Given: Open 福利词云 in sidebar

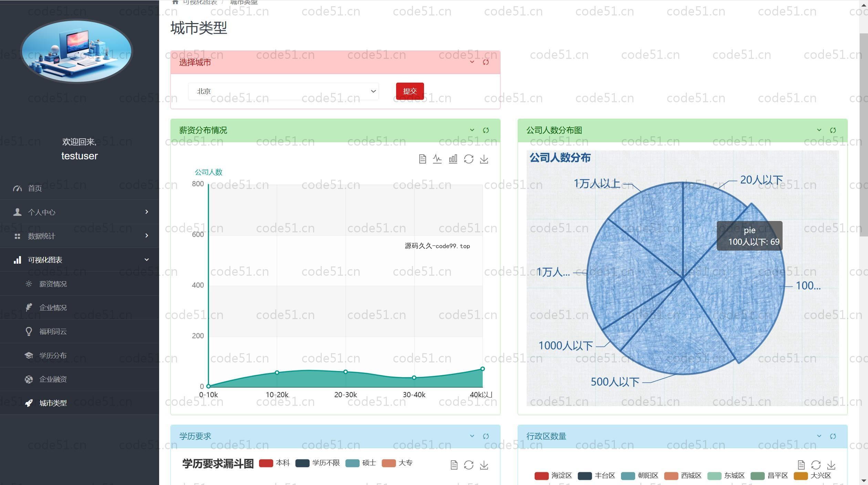Looking at the screenshot, I should (80, 331).
